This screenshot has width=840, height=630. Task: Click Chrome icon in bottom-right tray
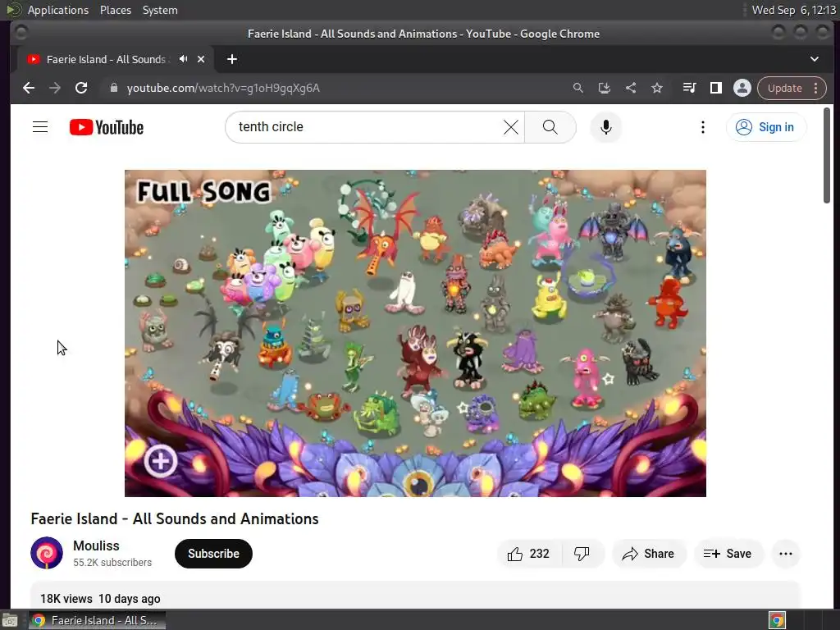(777, 620)
